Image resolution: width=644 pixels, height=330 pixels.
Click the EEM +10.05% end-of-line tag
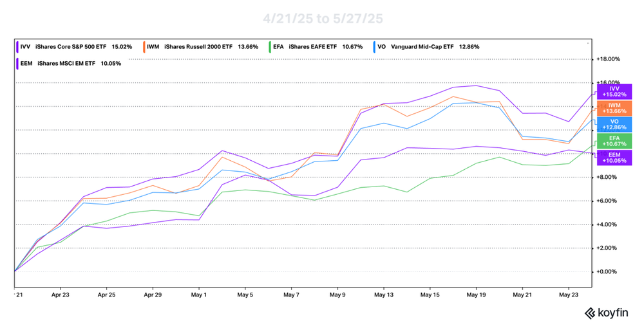pyautogui.click(x=614, y=158)
